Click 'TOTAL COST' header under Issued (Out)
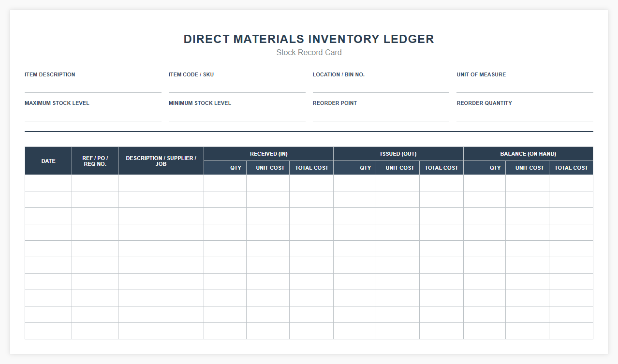618x364 pixels. (x=441, y=168)
